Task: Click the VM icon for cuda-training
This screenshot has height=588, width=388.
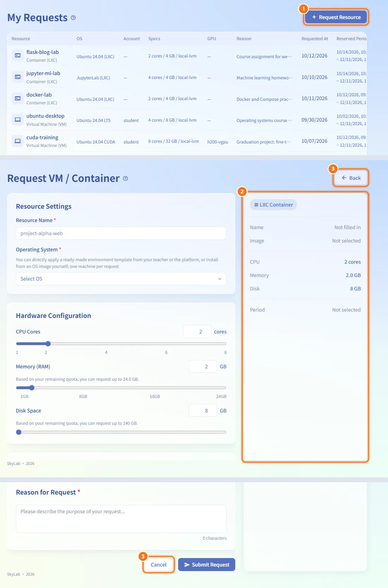Action: [x=18, y=141]
